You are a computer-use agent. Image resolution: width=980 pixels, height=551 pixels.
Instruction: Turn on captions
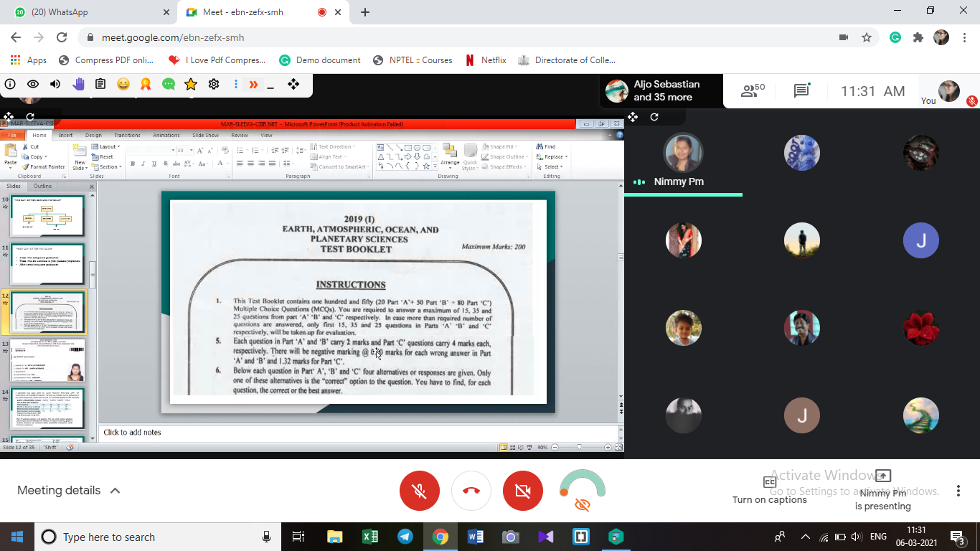[770, 491]
